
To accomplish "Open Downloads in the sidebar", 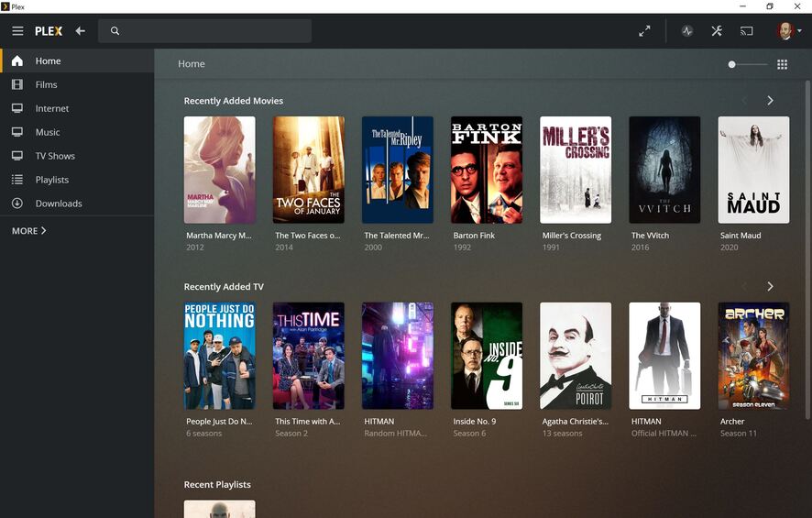I will click(x=77, y=204).
